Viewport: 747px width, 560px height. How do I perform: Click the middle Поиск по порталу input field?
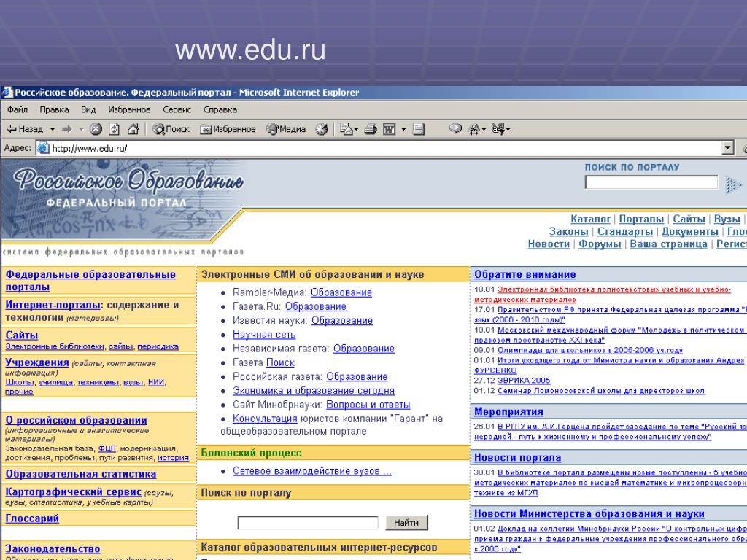click(308, 522)
